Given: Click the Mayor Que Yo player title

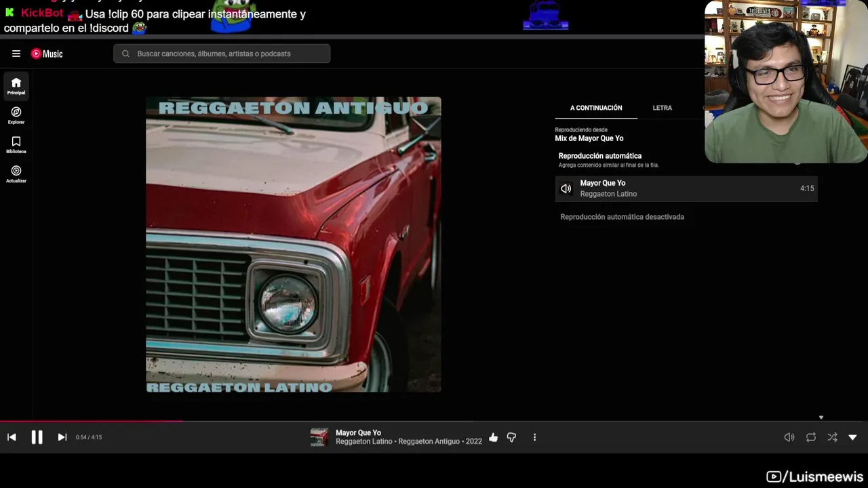Looking at the screenshot, I should pos(358,432).
